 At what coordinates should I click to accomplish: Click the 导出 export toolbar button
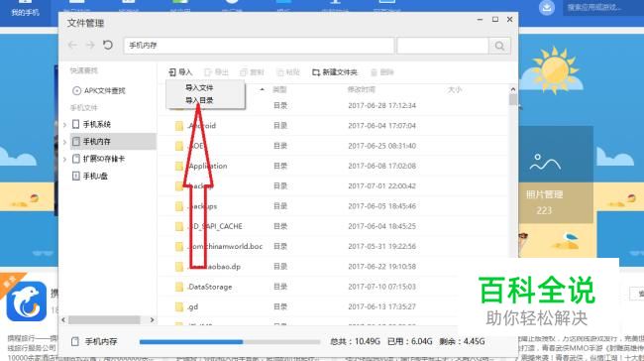point(216,72)
